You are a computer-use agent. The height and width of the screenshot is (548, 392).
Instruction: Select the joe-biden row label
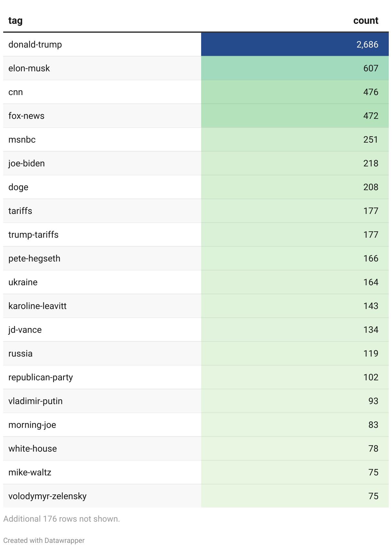point(27,163)
